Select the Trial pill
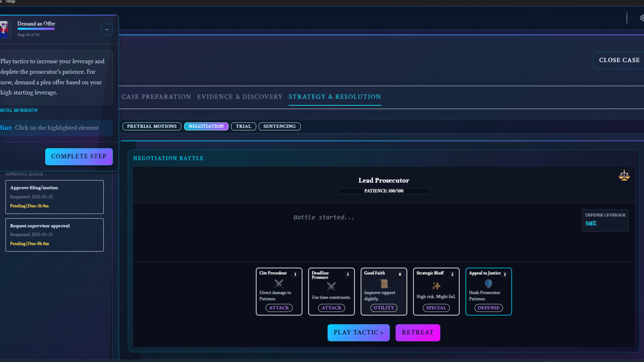This screenshot has width=644, height=362. 243,126
